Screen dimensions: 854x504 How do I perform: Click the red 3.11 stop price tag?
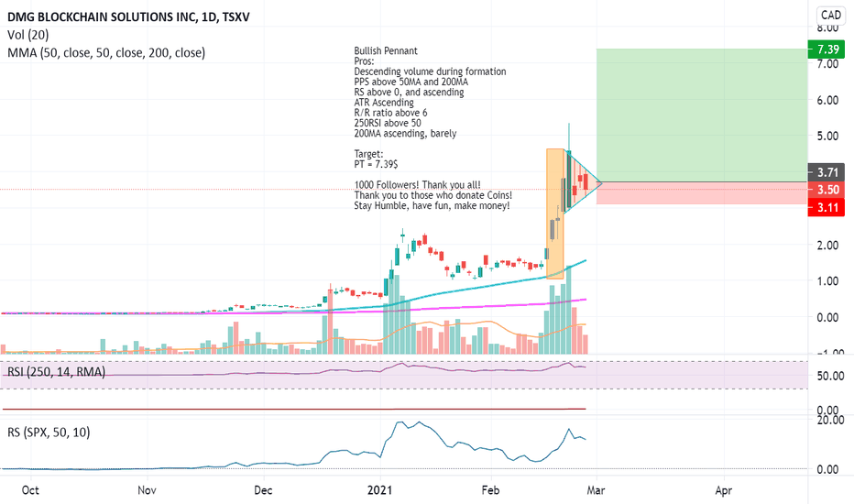click(x=827, y=207)
